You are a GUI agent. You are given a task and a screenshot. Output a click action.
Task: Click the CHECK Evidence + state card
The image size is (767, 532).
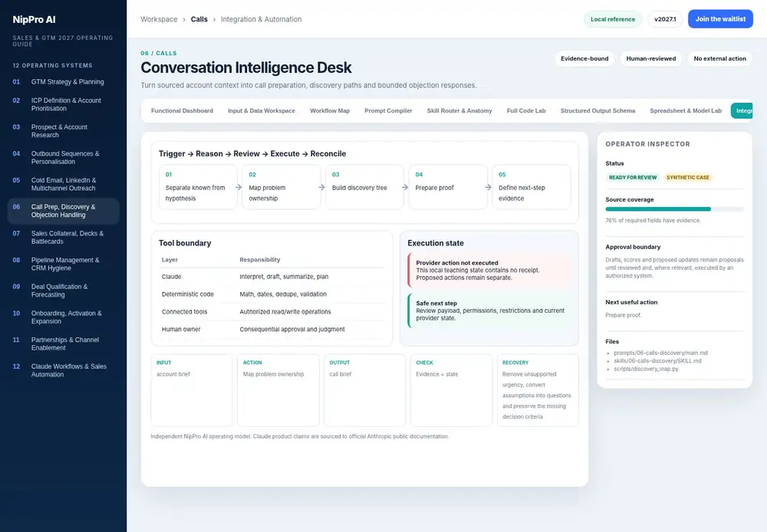click(x=451, y=390)
